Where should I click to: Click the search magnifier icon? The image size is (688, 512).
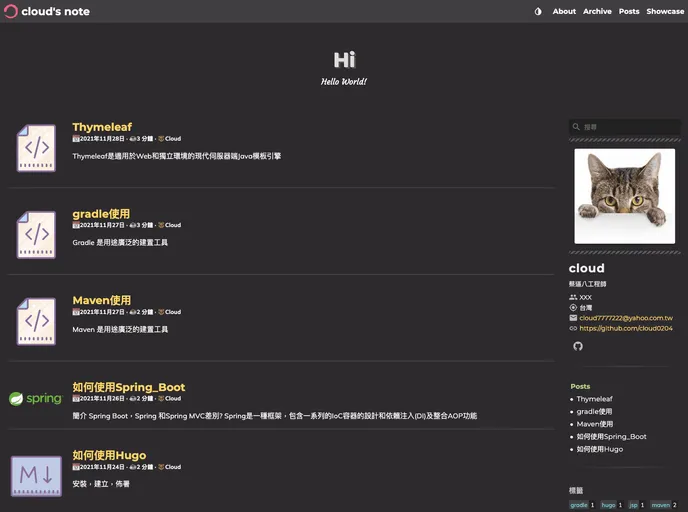point(576,127)
